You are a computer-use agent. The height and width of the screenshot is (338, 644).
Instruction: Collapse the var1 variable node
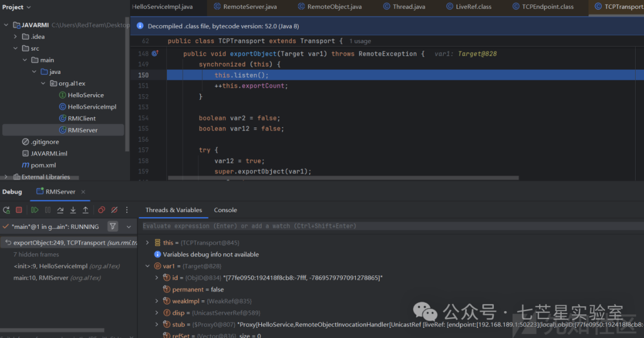click(147, 266)
